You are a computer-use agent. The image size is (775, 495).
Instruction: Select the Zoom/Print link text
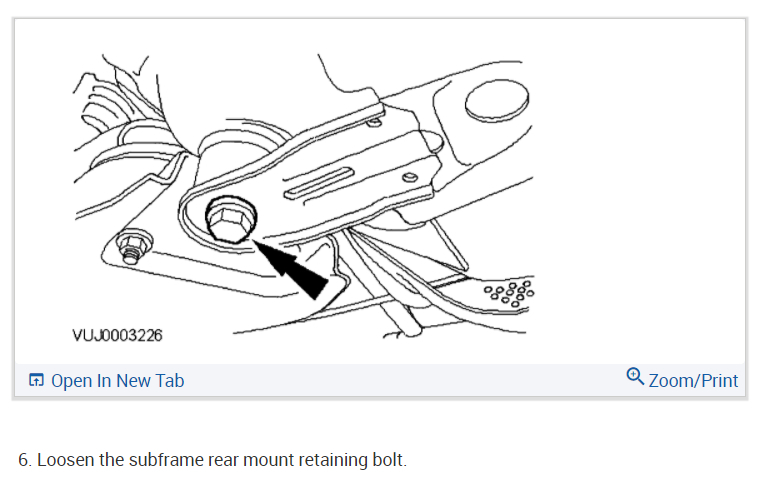tap(693, 381)
